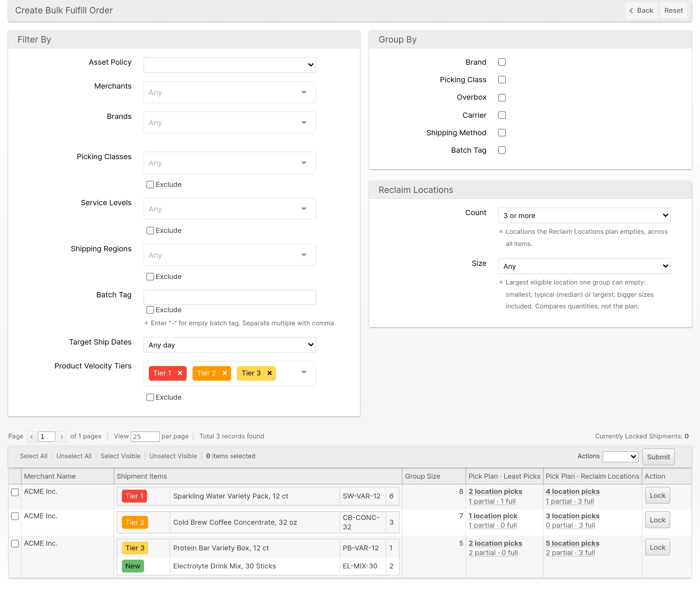Open the Reclaim Locations Count dropdown
The width and height of the screenshot is (700, 590).
click(584, 215)
